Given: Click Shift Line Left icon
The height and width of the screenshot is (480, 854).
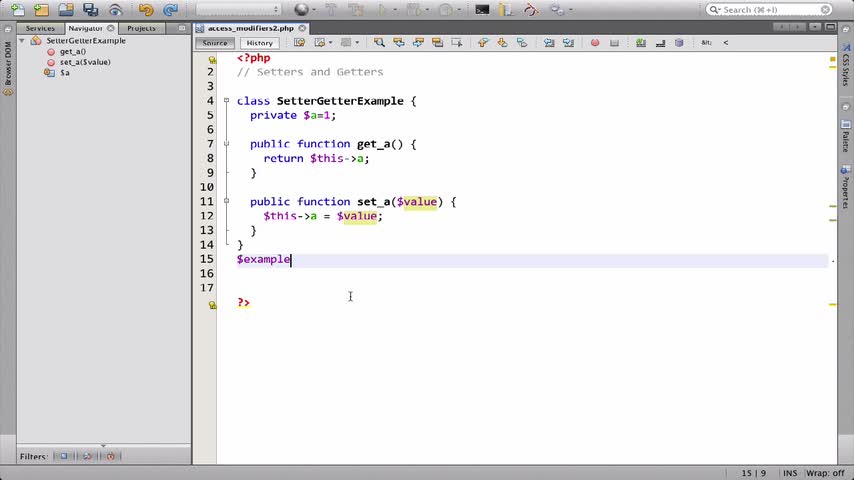Looking at the screenshot, I should point(549,42).
